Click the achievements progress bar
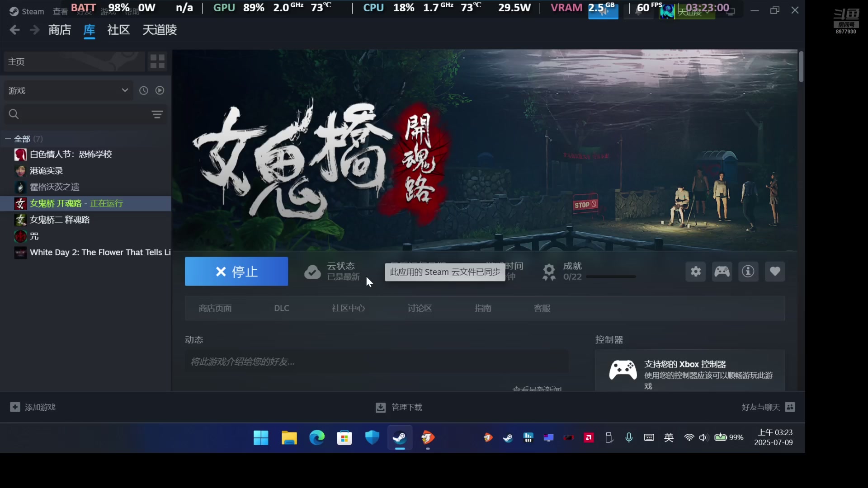 (x=611, y=277)
